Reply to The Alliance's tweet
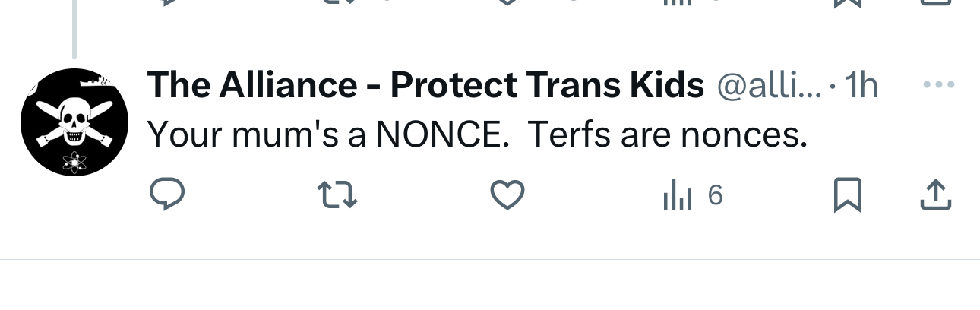This screenshot has height=310, width=980. [167, 195]
